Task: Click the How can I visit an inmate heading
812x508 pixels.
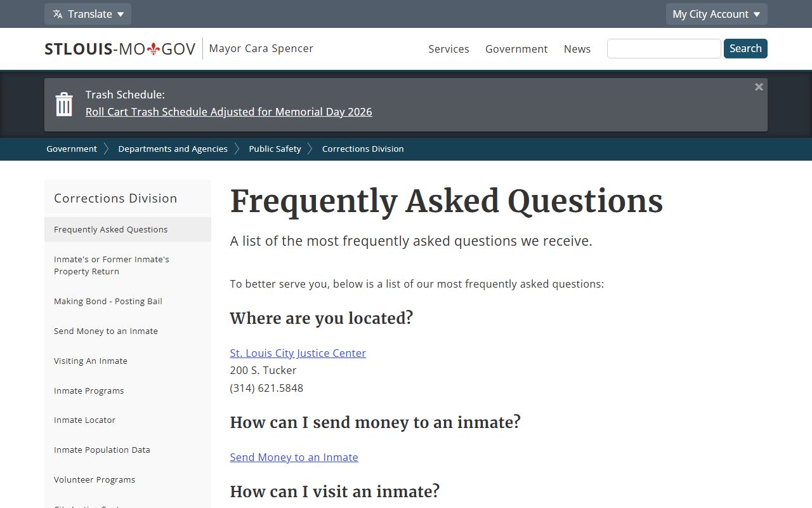Action: pos(335,491)
